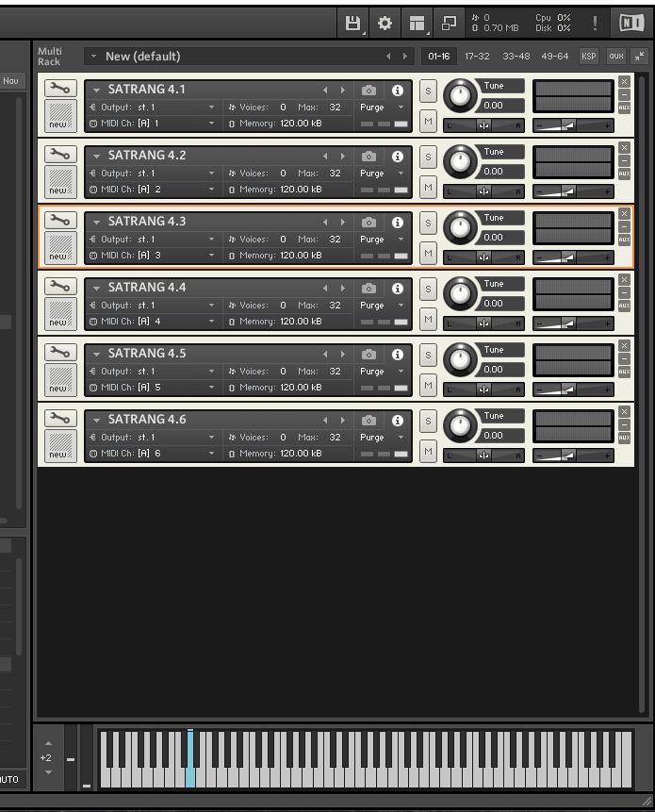This screenshot has height=812, width=655.
Task: Solo the SATRANG 4.6 instrument
Action: coord(428,421)
